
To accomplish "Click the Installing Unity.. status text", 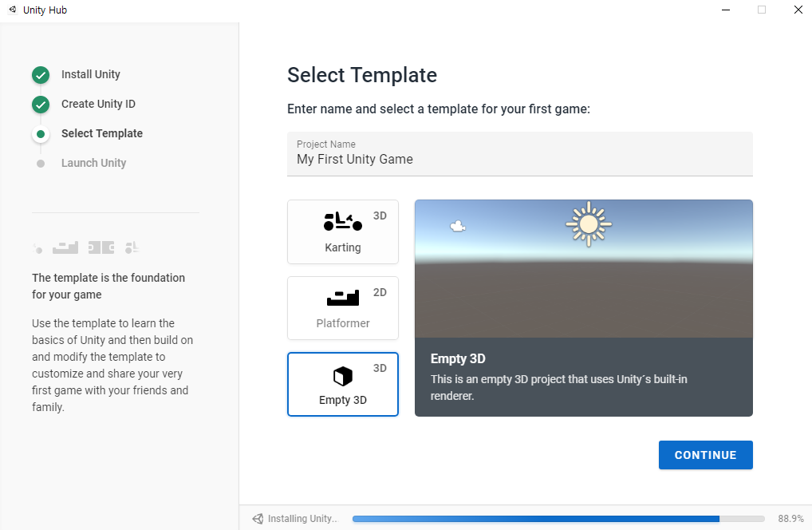I will click(302, 519).
